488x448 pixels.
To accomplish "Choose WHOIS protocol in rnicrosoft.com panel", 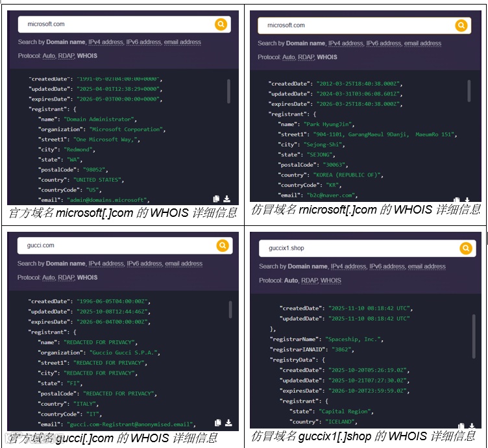I will pyautogui.click(x=327, y=57).
